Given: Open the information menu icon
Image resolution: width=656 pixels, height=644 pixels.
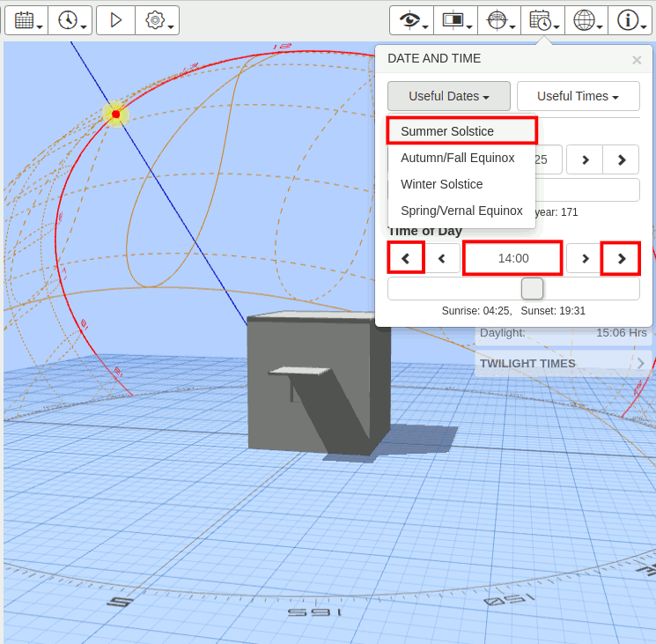Looking at the screenshot, I should pos(630,21).
